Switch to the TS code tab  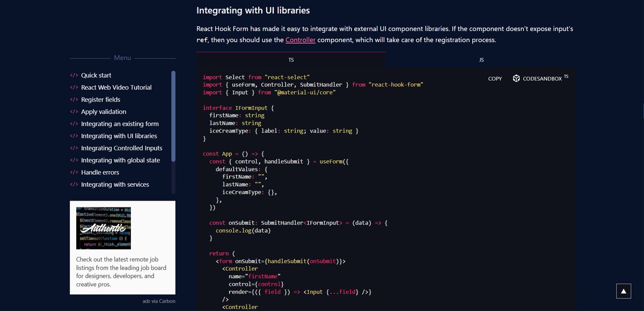(291, 60)
